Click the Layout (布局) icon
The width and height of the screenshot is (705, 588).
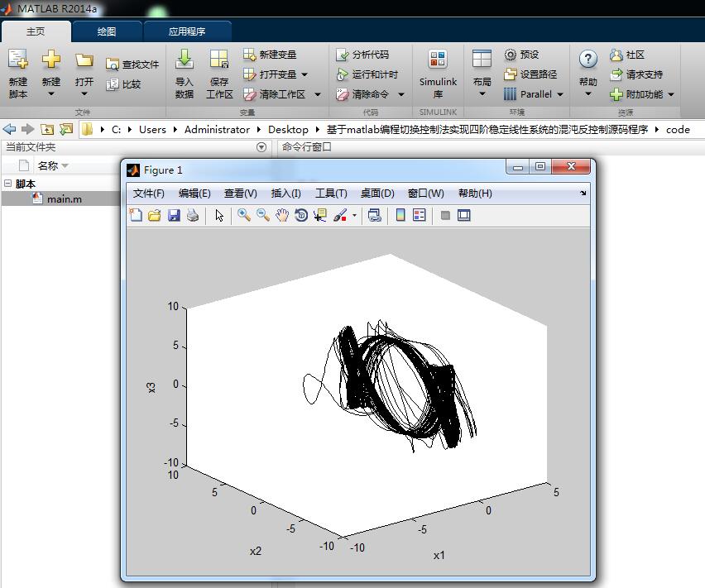(x=482, y=60)
